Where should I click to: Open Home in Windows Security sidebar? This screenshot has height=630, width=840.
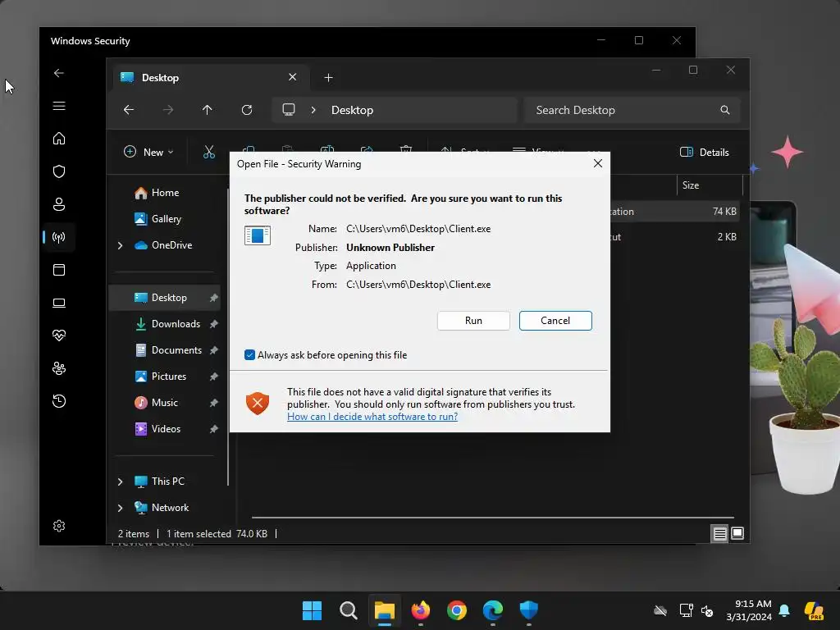tap(59, 138)
